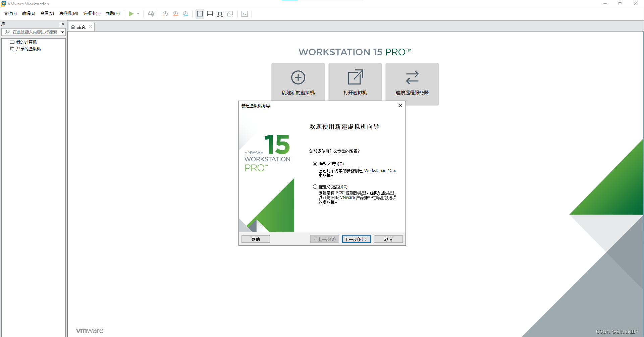Click the 帮助 button in wizard
Screen dimensions: 644x337
[256, 239]
